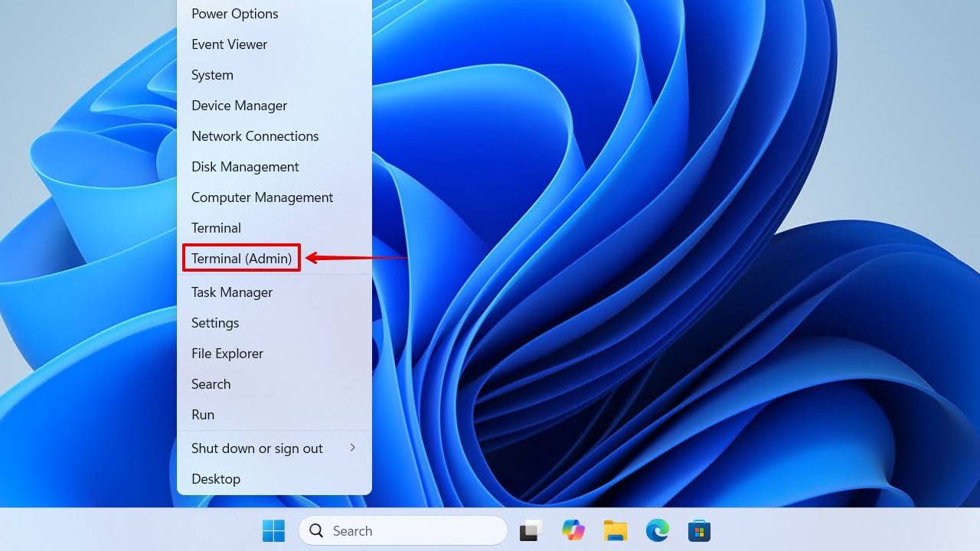Open Task View from the taskbar

[531, 530]
